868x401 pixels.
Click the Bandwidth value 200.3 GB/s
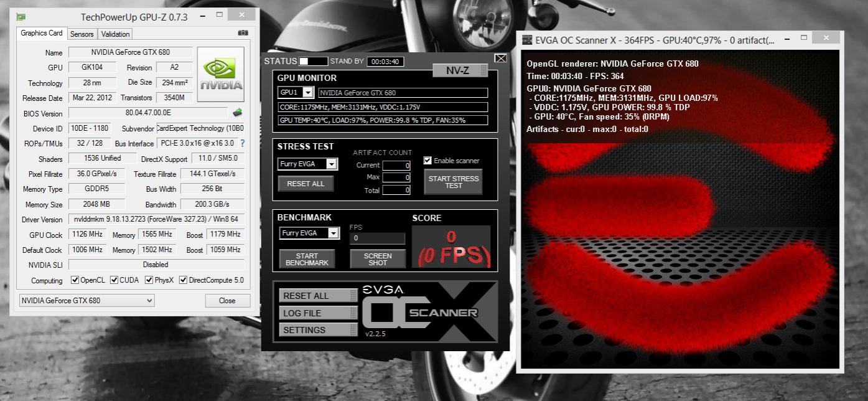[x=212, y=204]
